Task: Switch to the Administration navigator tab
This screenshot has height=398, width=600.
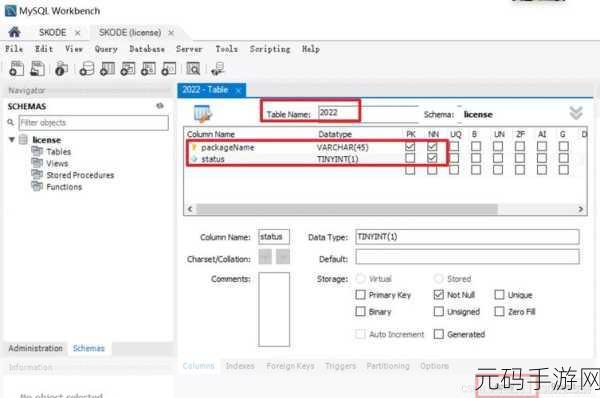Action: coord(36,348)
